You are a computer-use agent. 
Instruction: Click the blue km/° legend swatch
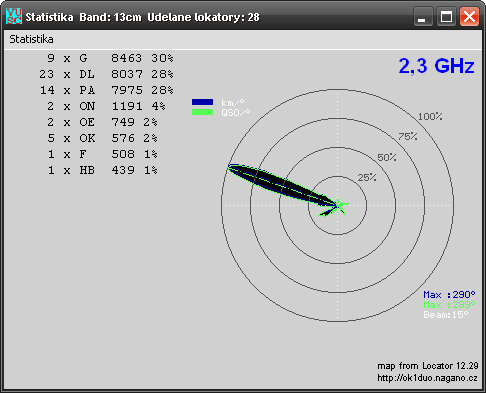202,102
